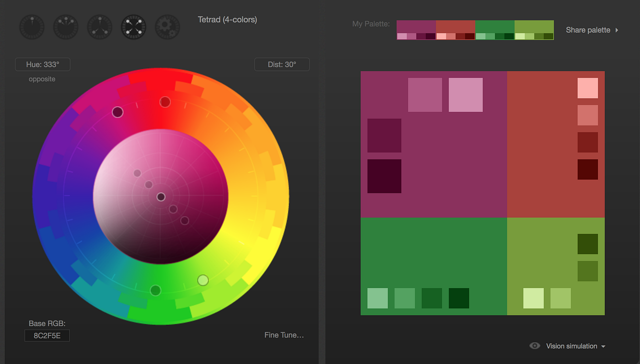The width and height of the screenshot is (640, 364).
Task: Click the My Palette label
Action: pyautogui.click(x=370, y=23)
